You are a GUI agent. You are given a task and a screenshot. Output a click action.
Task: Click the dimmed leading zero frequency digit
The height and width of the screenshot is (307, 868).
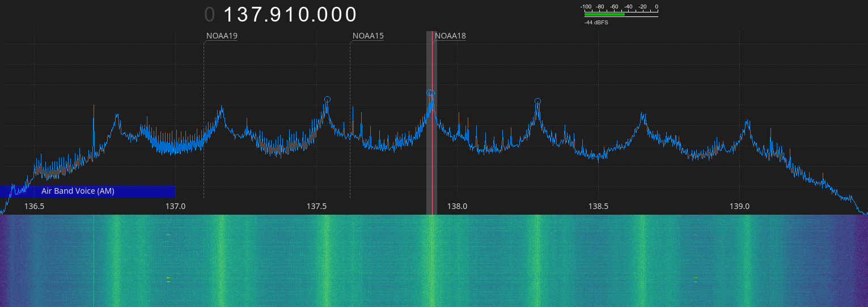[x=210, y=15]
